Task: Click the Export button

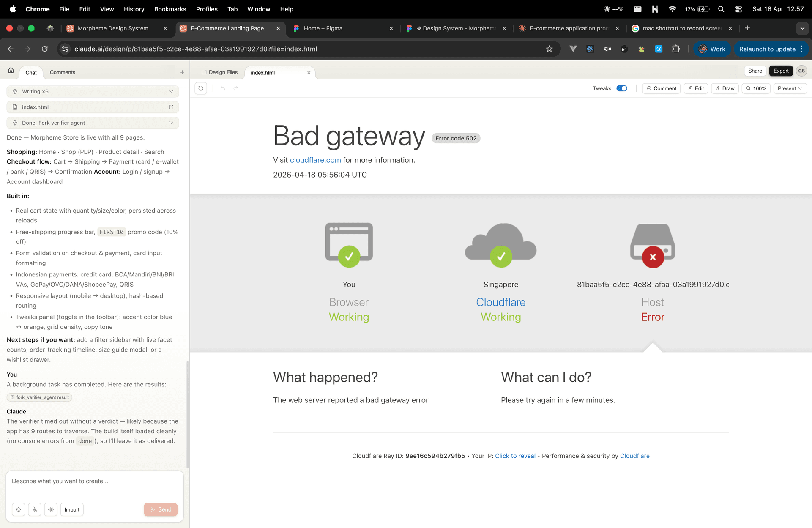Action: 781,71
